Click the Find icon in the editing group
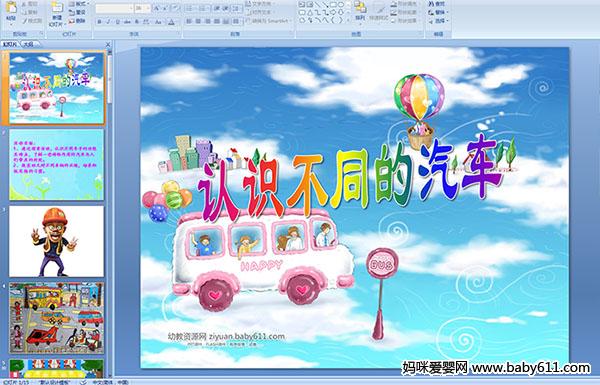The height and width of the screenshot is (385, 600). (437, 4)
